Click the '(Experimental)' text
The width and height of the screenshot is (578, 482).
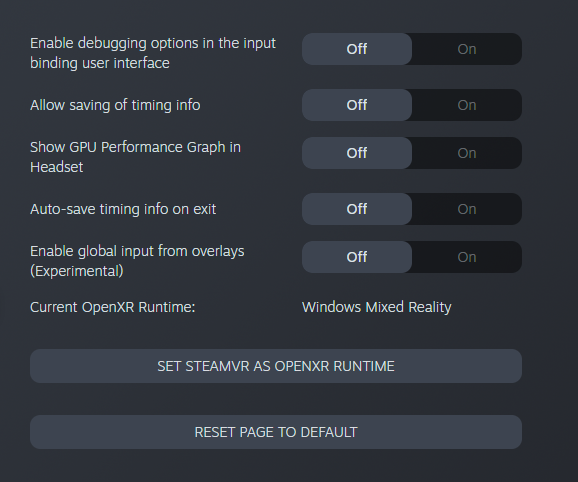(77, 271)
